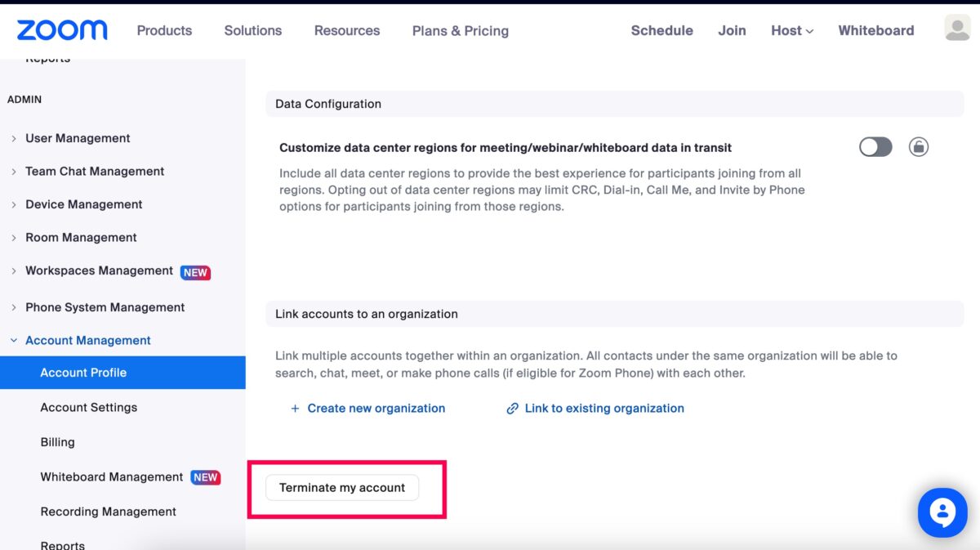Open Recording Management in sidebar

pyautogui.click(x=109, y=512)
